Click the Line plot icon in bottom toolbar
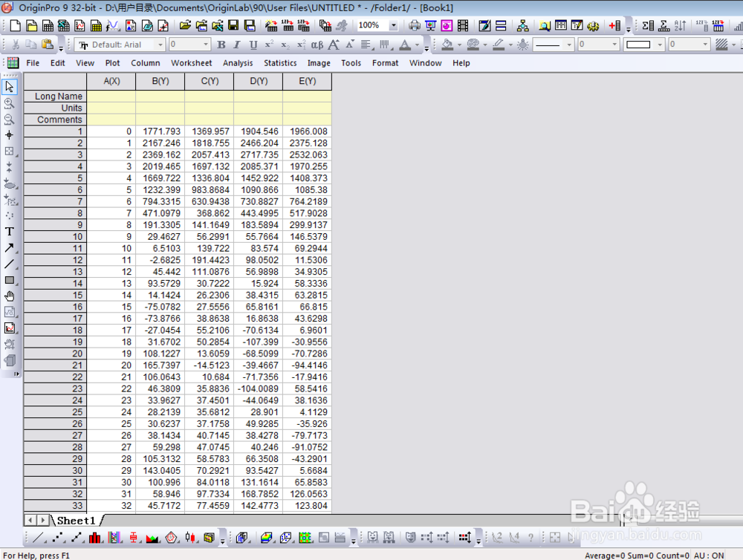The height and width of the screenshot is (560, 743). 39,537
